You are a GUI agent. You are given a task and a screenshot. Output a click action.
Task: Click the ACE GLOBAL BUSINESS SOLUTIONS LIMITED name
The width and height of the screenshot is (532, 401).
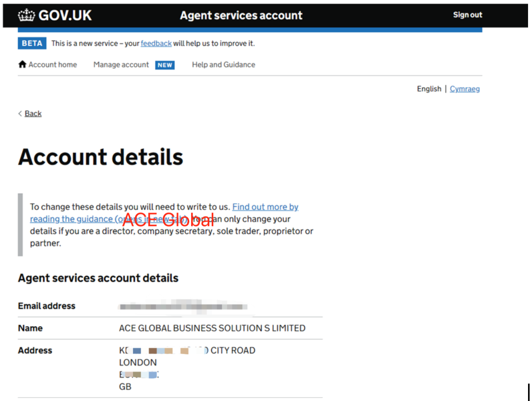coord(212,328)
